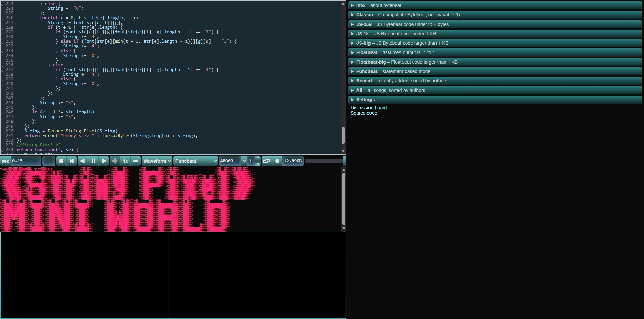Image resolution: width=644 pixels, height=319 pixels.
Task: Start recording with the record button
Action: [x=277, y=161]
